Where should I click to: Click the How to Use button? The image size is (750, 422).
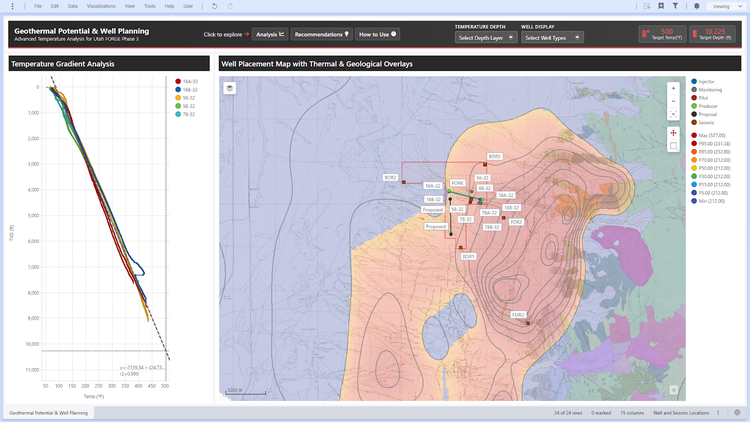click(x=377, y=34)
